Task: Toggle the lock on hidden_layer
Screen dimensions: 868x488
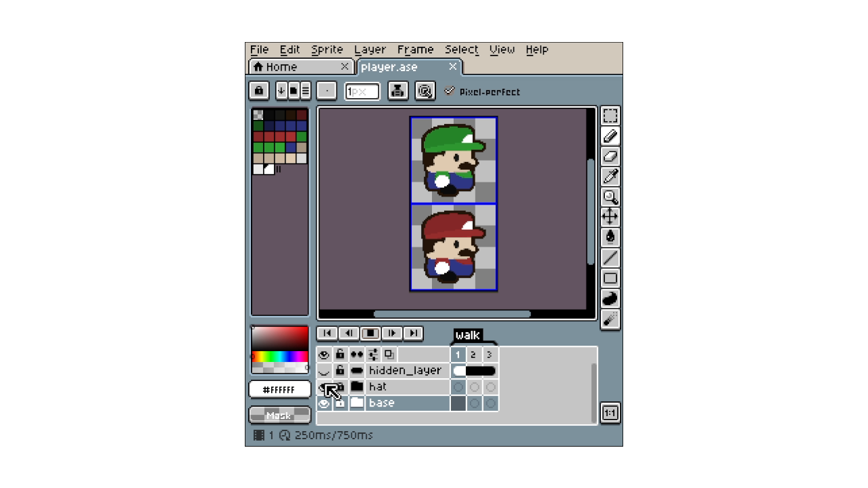Action: tap(340, 371)
